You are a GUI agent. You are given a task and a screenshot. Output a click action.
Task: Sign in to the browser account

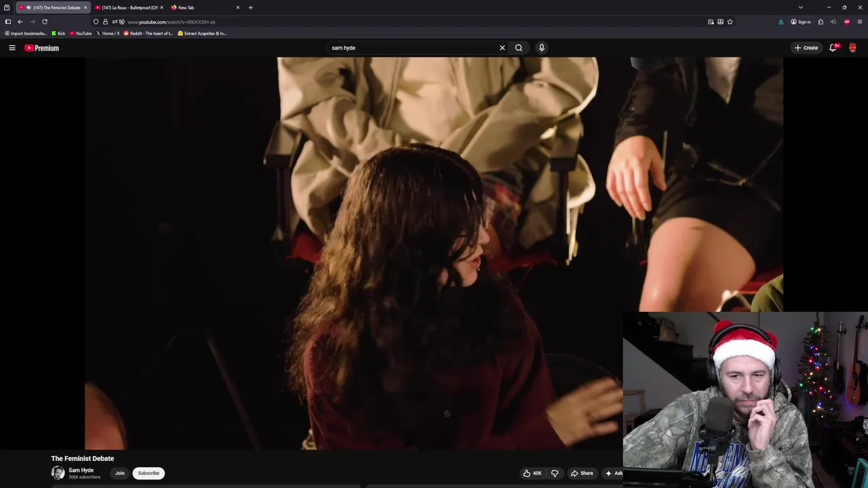[x=801, y=22]
